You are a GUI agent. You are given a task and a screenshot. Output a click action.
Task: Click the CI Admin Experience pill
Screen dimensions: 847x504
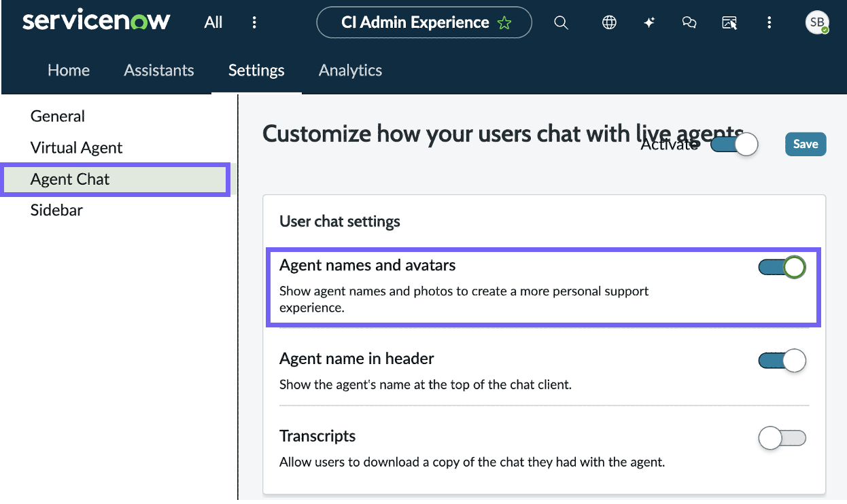424,22
